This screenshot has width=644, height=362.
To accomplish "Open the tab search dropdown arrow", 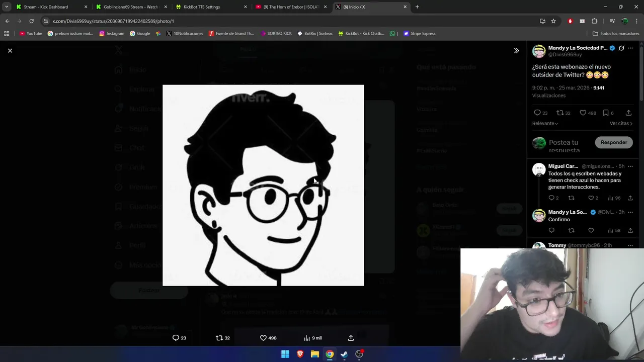I will [x=7, y=7].
